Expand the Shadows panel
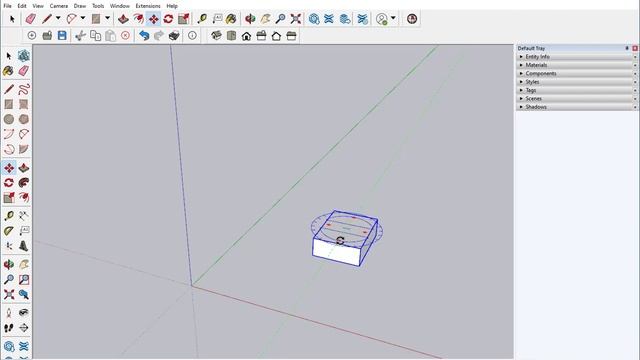Screen dimensions: 640x360 pos(577,107)
